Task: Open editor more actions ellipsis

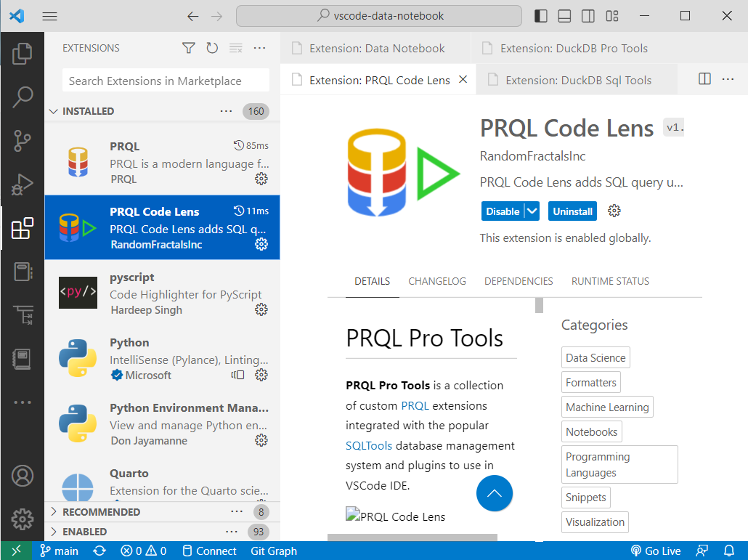Action: (x=728, y=78)
